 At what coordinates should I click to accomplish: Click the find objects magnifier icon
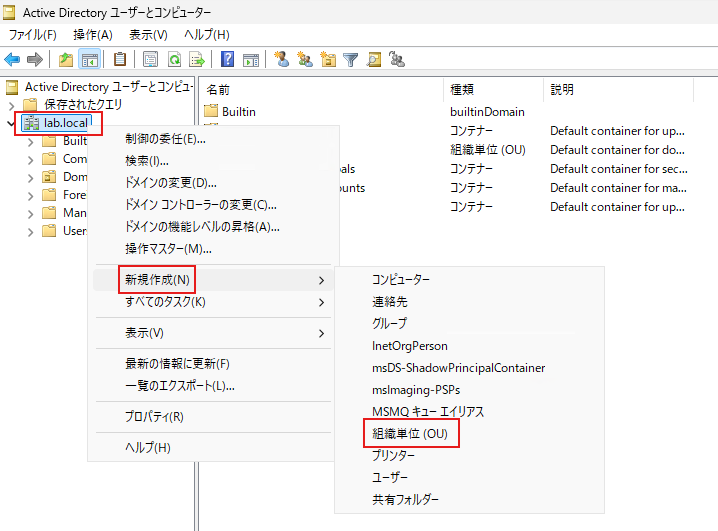[374, 59]
